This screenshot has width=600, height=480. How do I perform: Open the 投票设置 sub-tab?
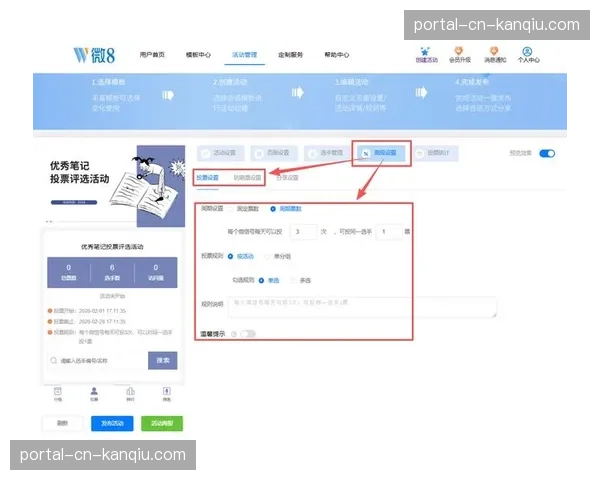207,178
